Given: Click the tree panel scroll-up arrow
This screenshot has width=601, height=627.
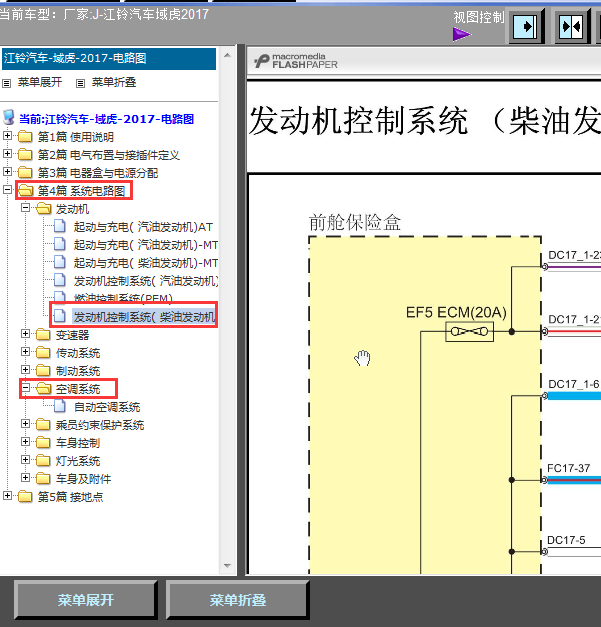Looking at the screenshot, I should coord(228,55).
